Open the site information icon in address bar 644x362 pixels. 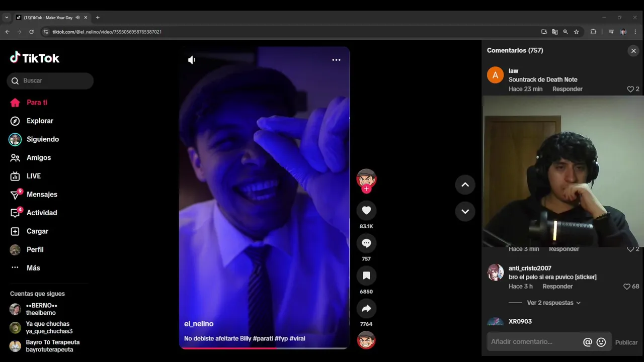46,32
